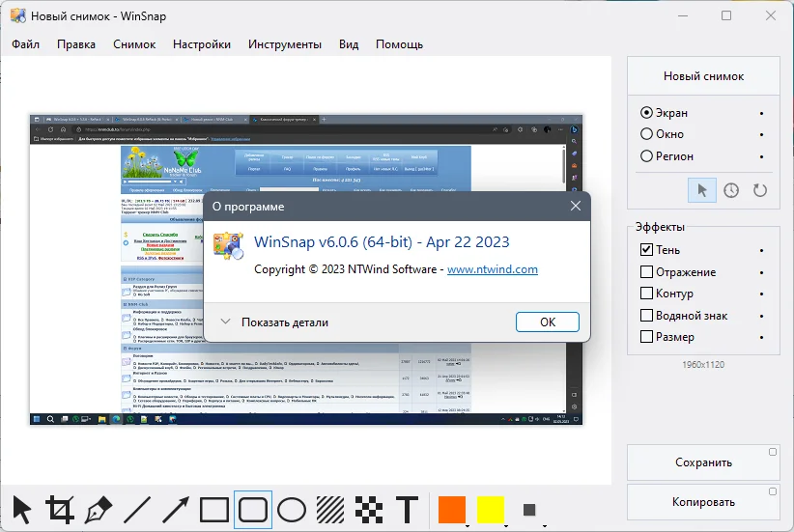Toggle include mouse cursor in capture

pyautogui.click(x=702, y=190)
